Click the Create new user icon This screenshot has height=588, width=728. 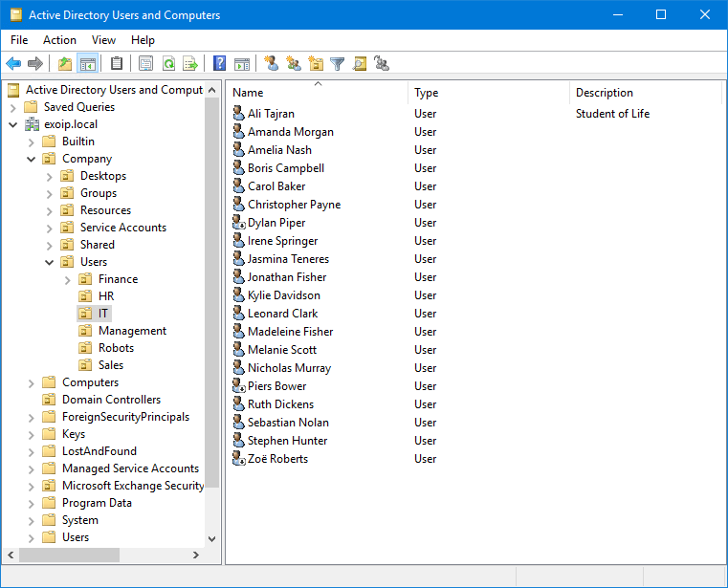click(272, 64)
